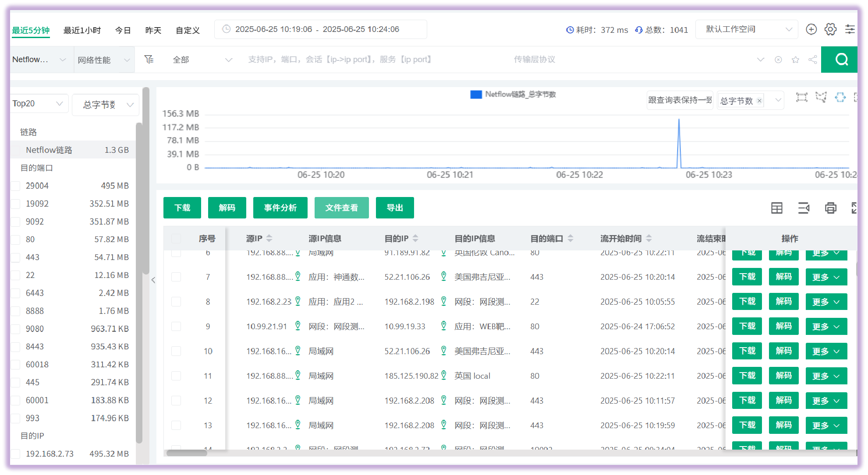Screen dimensions: 868x475
Task: Tick the select-all checkbox in table header
Action: click(x=176, y=239)
